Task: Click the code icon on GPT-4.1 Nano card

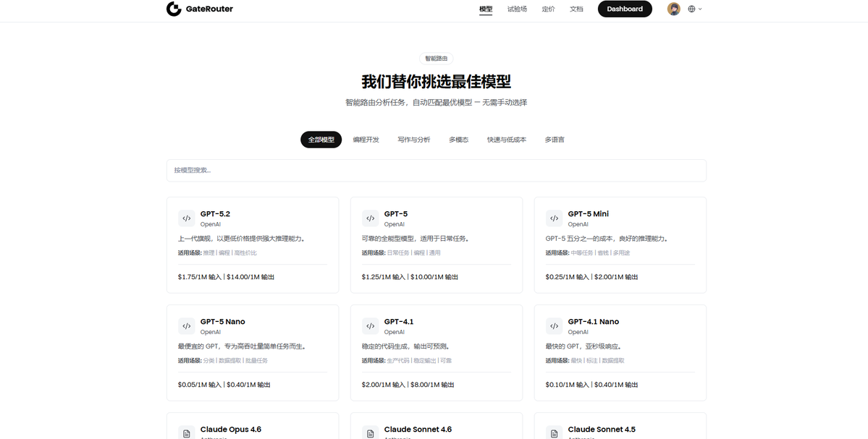Action: pos(554,326)
